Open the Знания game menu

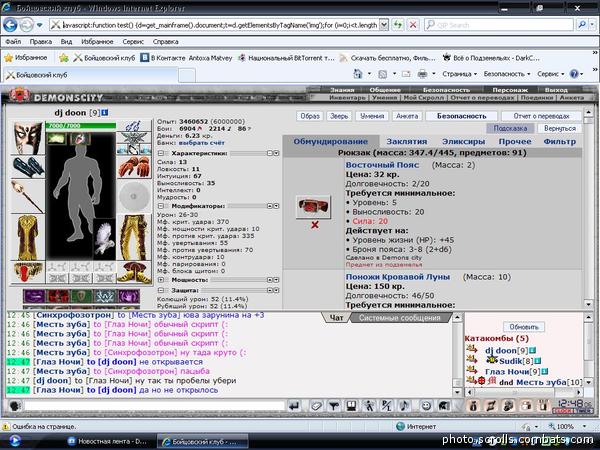[x=342, y=90]
